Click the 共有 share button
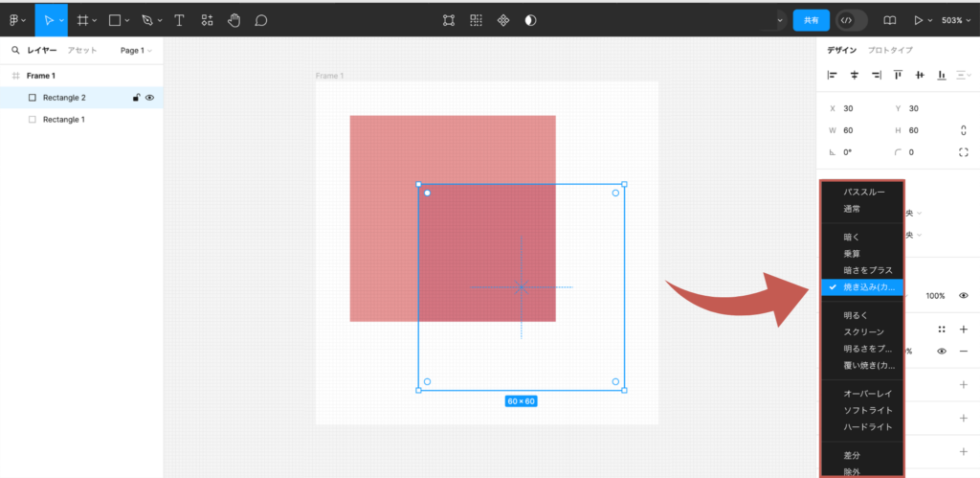The height and width of the screenshot is (478, 980). [x=811, y=19]
